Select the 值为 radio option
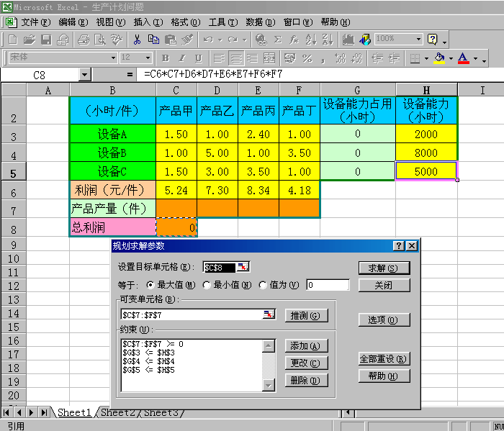This screenshot has height=431, width=504. pos(263,285)
